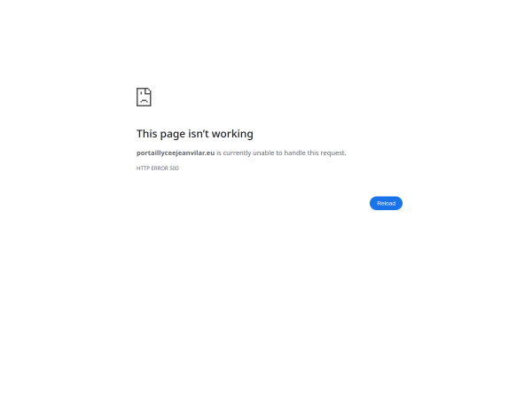532x399 pixels.
Task: Click the word 'handle' in the message
Action: click(x=294, y=153)
